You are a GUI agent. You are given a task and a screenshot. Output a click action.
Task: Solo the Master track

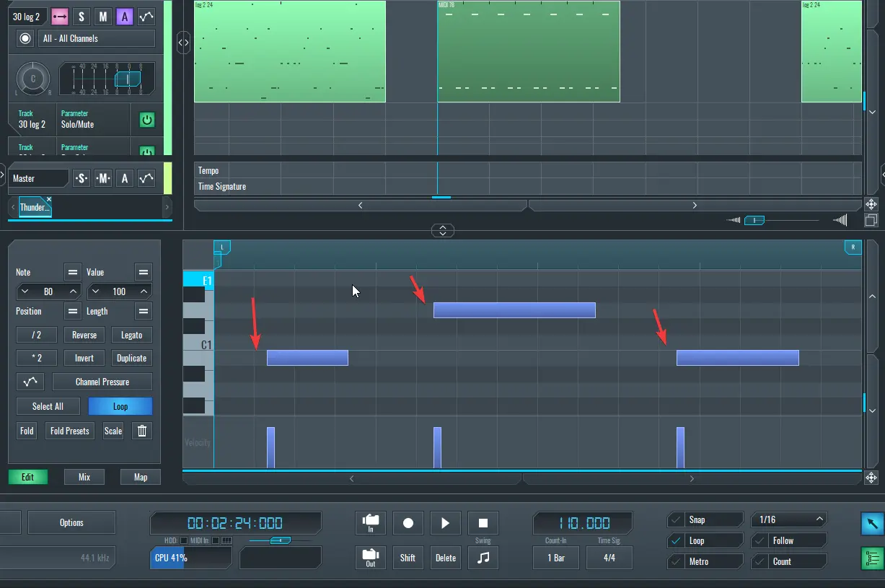[x=82, y=178]
